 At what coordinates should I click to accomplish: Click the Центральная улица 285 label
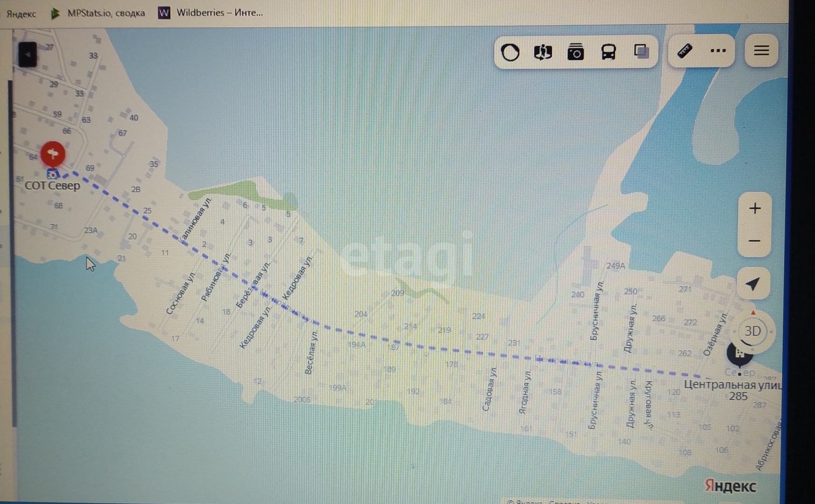[x=733, y=390]
